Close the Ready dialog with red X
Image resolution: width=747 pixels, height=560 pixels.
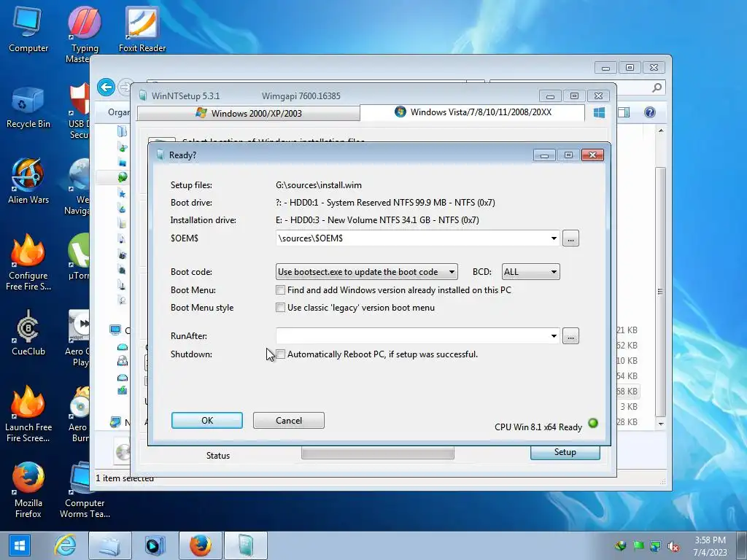coord(592,155)
